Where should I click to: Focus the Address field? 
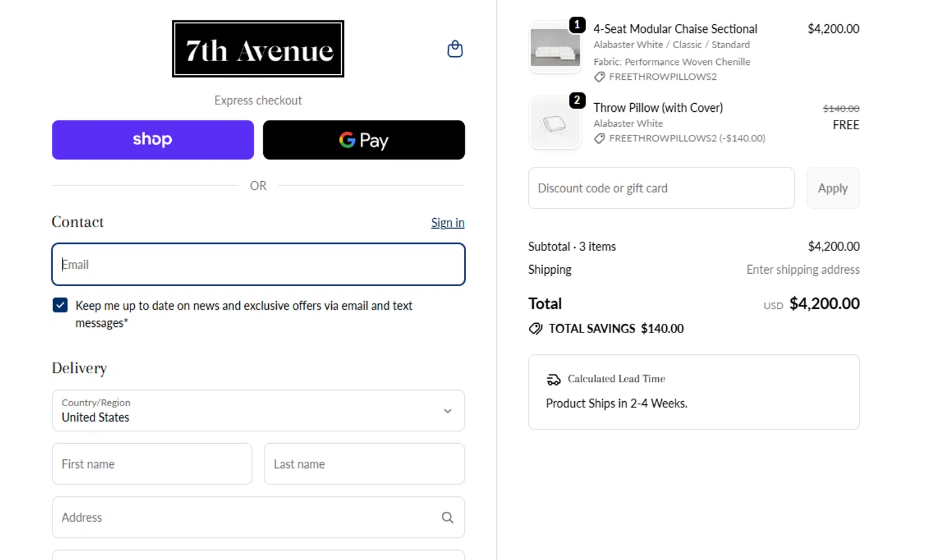258,517
